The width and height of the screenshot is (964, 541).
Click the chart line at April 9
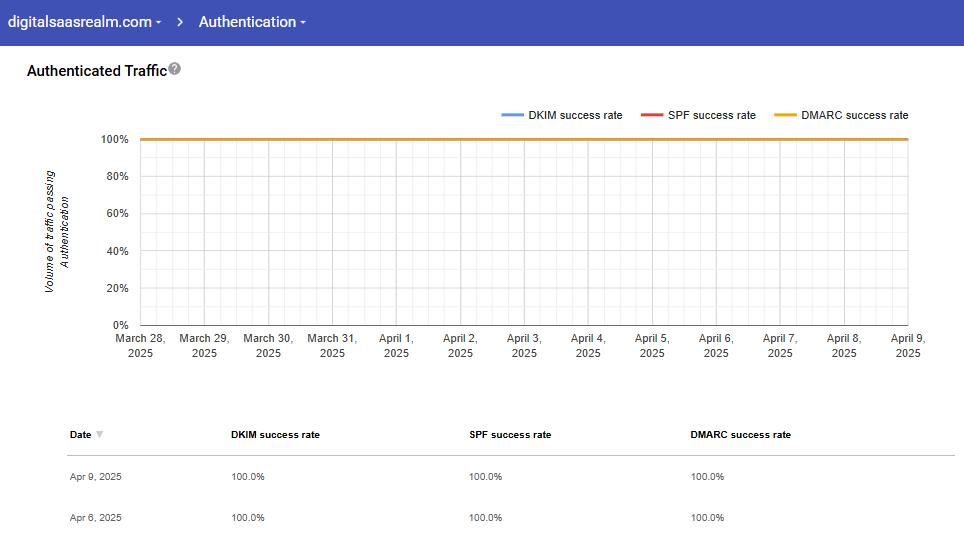tap(907, 139)
